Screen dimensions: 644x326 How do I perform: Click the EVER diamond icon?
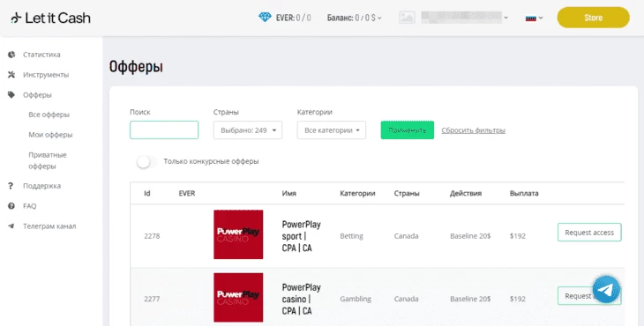click(x=265, y=18)
